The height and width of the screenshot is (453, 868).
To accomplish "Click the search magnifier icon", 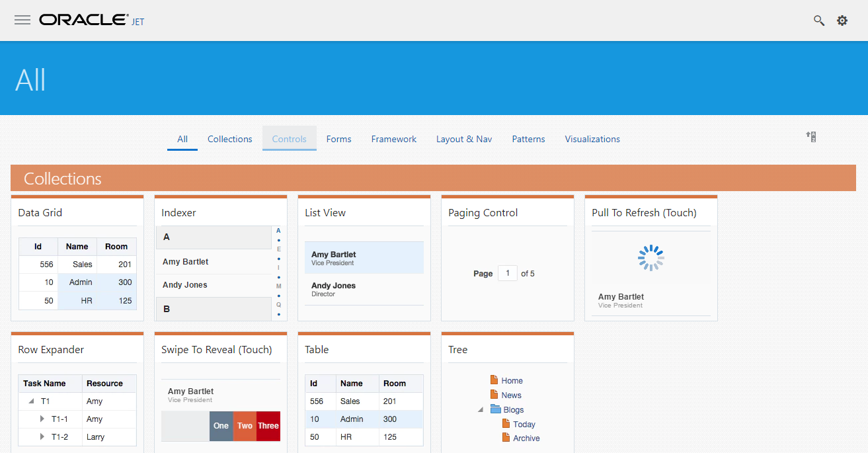I will coord(818,21).
